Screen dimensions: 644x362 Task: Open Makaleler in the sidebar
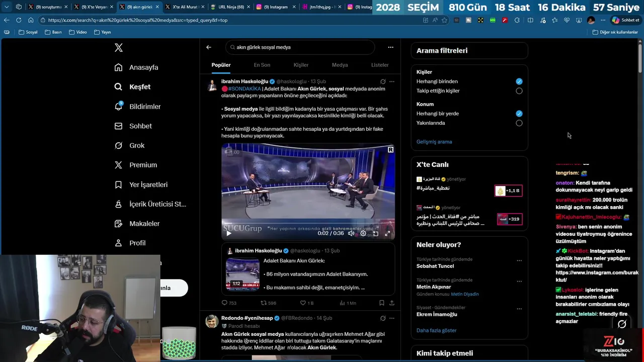click(x=137, y=224)
